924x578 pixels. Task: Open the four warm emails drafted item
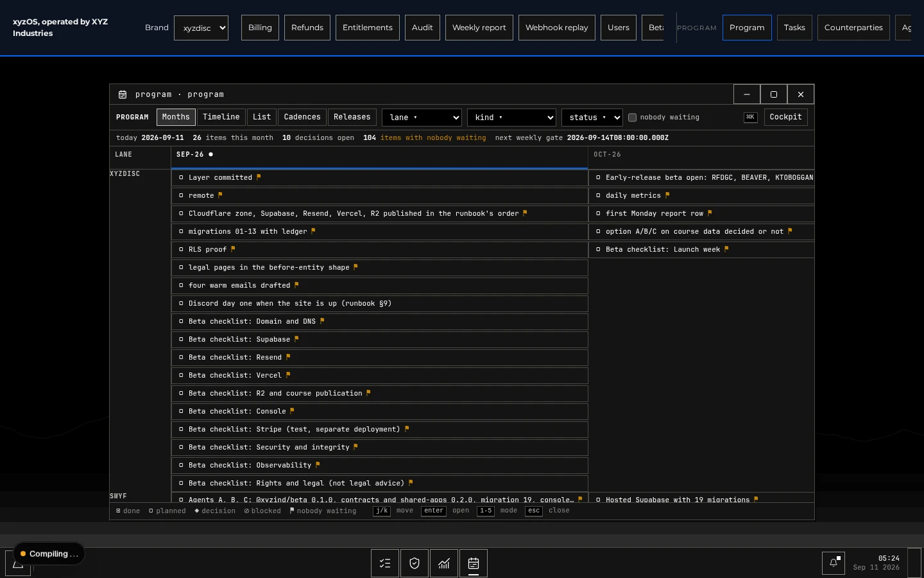pos(380,285)
